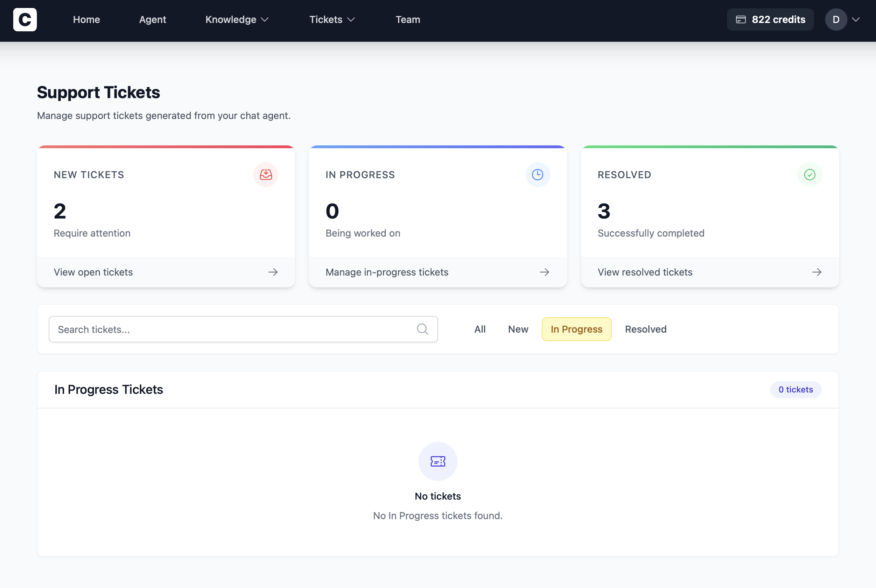
Task: Expand the Knowledge dropdown menu
Action: pos(237,19)
